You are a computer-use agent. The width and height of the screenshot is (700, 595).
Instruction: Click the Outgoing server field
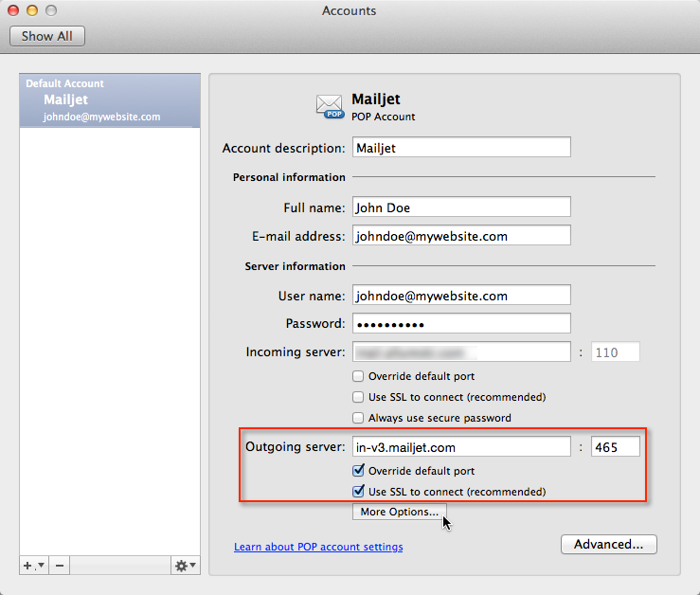(x=461, y=446)
